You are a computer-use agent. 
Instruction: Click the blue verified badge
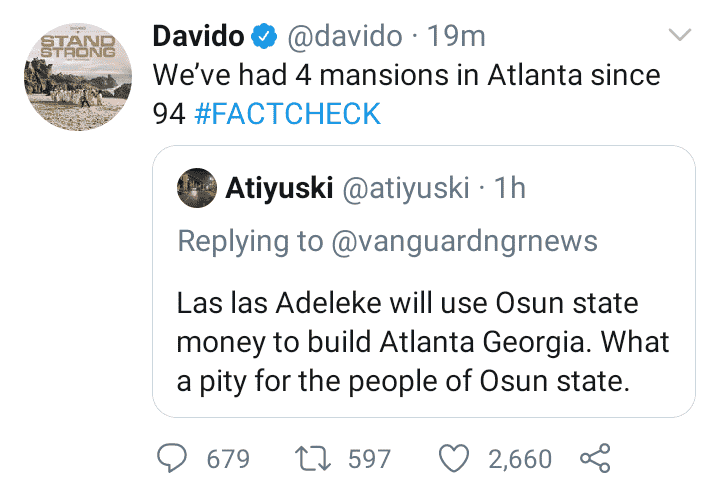(263, 38)
